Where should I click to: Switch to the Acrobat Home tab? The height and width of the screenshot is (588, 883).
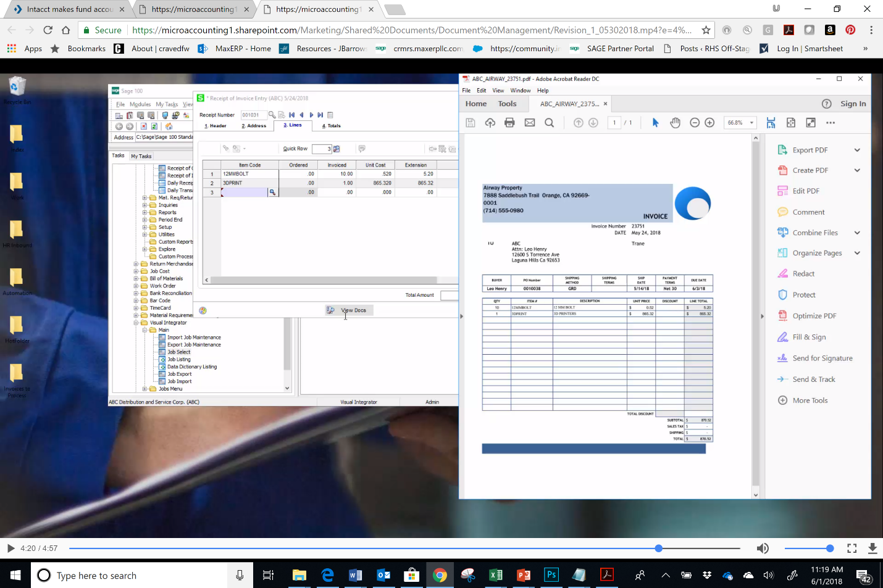[x=476, y=104]
